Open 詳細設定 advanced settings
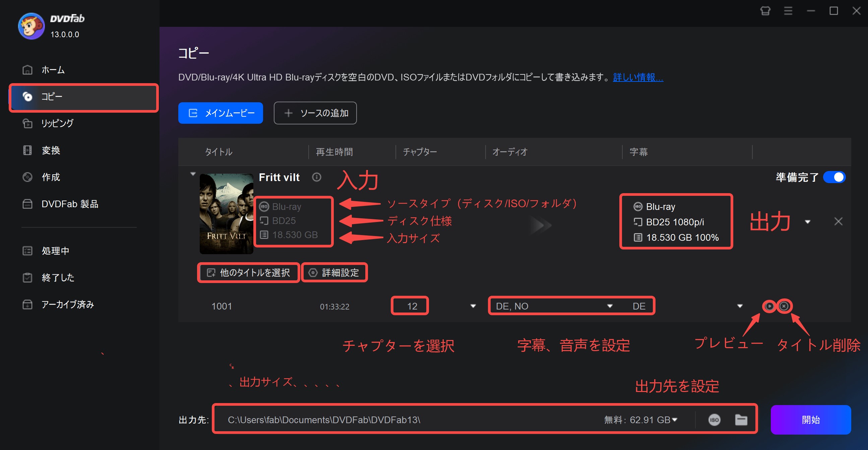 point(334,272)
